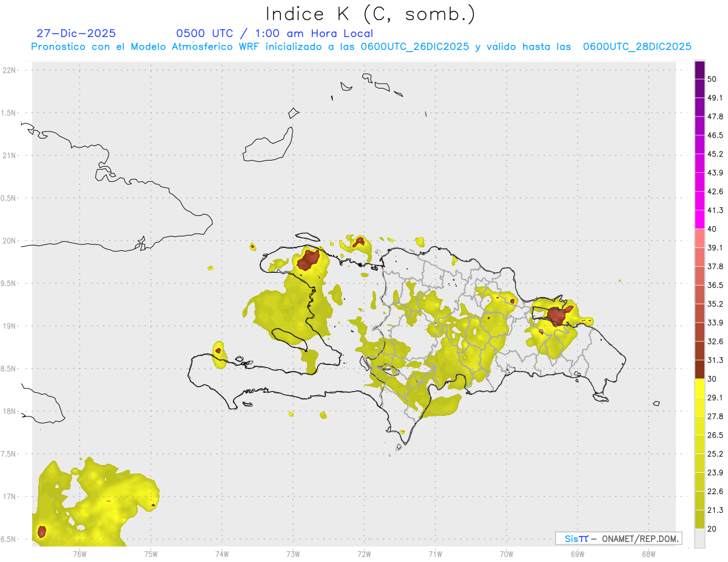Click the dark red spot in the bottom-left yellow area
Viewport: 728px width, 562px height.
pyautogui.click(x=41, y=532)
